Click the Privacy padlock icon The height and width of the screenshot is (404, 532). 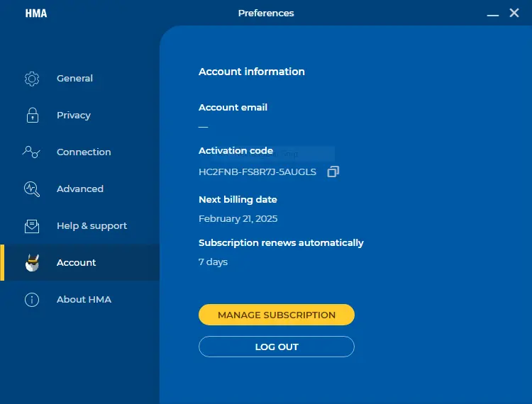(33, 116)
